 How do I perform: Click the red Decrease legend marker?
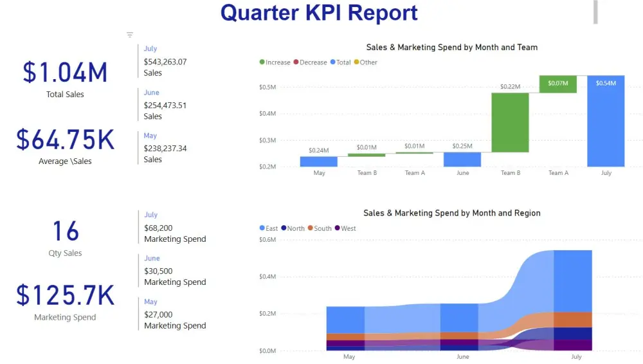click(296, 62)
